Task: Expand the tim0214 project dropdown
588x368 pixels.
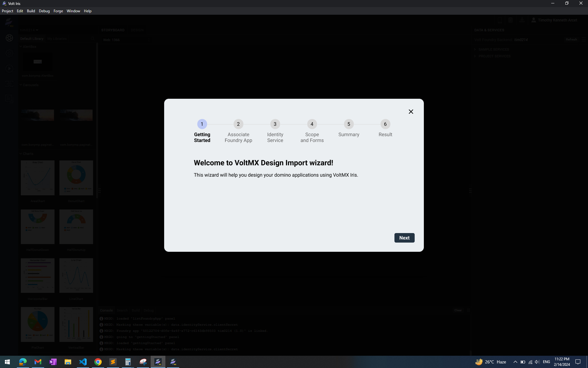Action: tap(29, 30)
